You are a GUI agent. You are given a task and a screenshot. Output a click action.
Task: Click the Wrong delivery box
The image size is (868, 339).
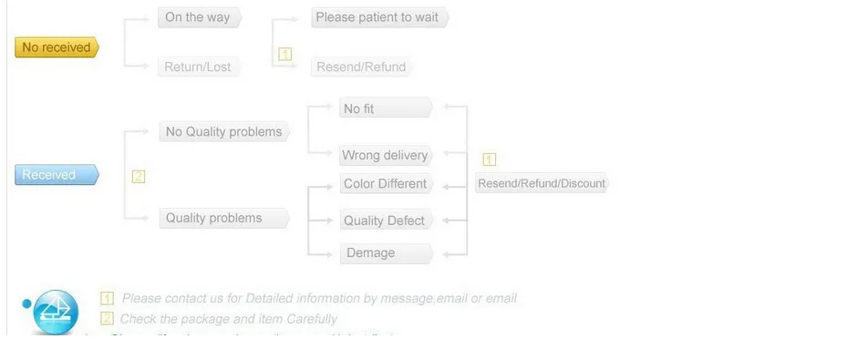pos(386,155)
